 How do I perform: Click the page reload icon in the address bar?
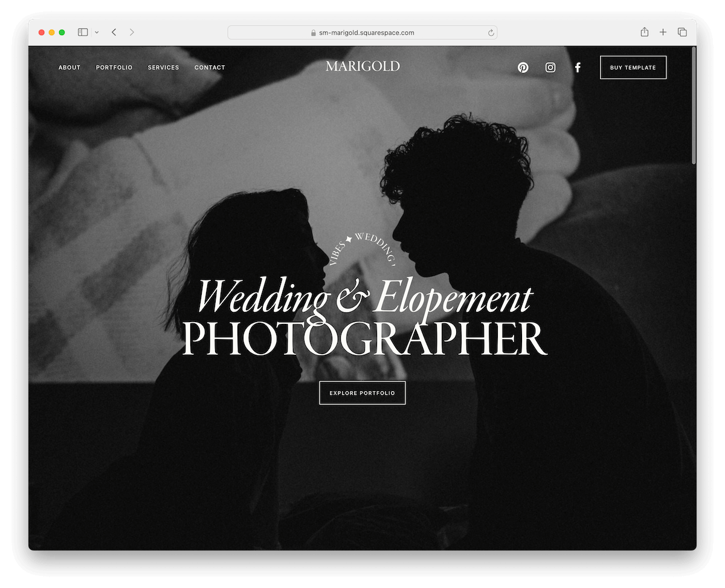click(491, 33)
